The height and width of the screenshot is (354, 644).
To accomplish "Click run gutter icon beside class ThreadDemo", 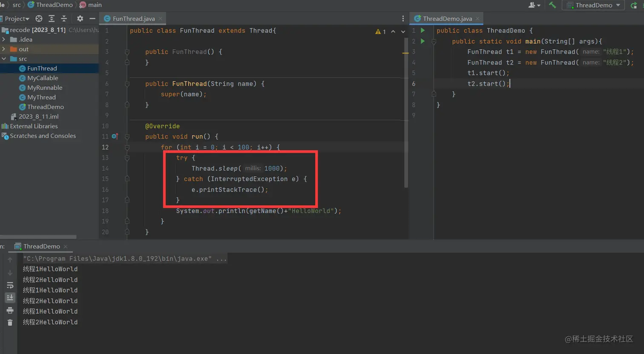I will coord(423,31).
